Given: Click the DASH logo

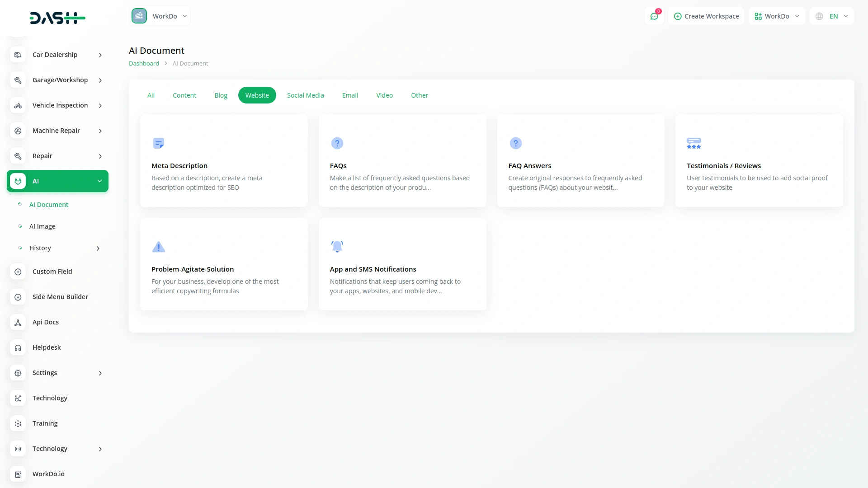Looking at the screenshot, I should [57, 18].
